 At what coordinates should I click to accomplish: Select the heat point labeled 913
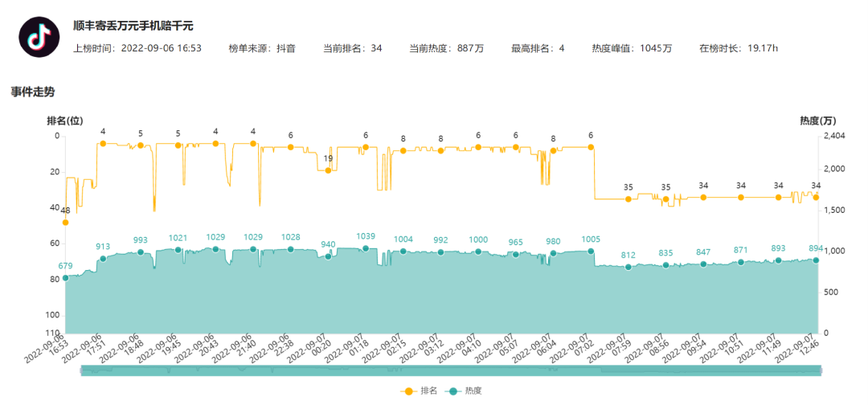coord(103,259)
